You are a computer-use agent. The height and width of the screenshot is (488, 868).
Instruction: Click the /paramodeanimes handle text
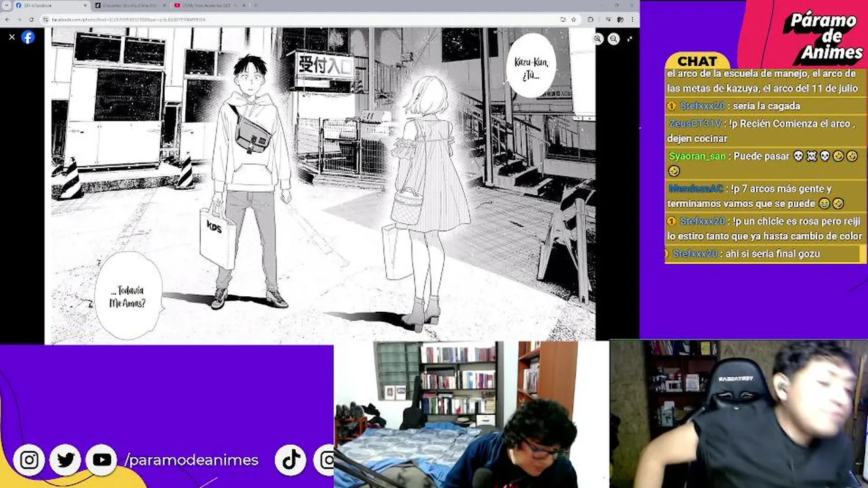pyautogui.click(x=191, y=460)
